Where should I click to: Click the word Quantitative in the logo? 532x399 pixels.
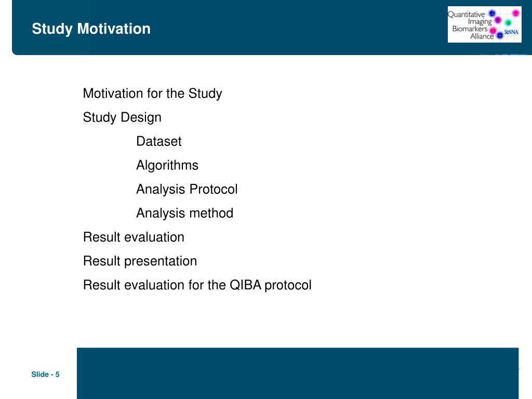(466, 14)
